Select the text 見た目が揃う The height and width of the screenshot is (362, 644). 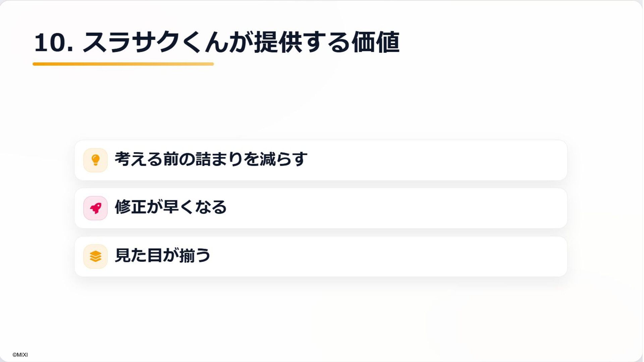click(162, 255)
